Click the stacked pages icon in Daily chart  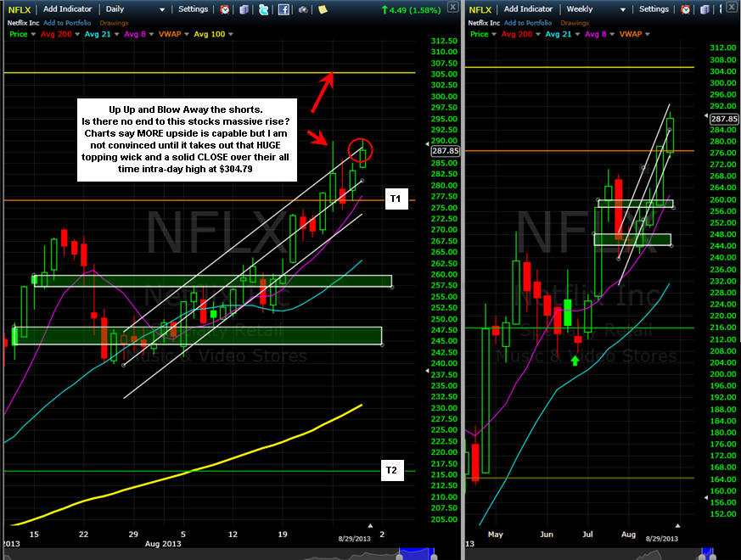(244, 9)
